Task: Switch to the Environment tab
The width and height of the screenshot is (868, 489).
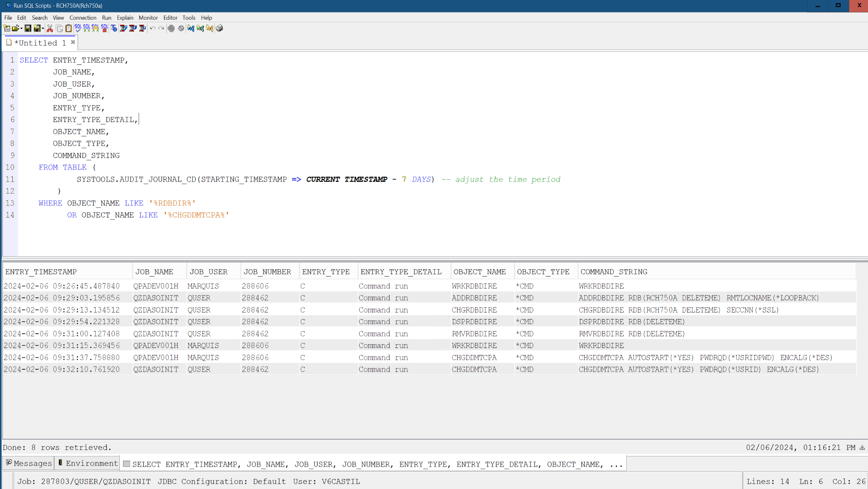Action: tap(87, 463)
